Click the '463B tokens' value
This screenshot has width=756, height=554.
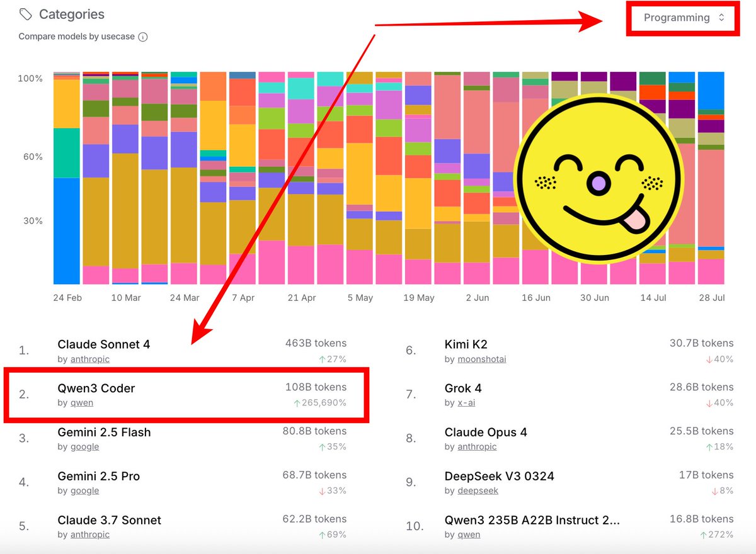(x=316, y=344)
